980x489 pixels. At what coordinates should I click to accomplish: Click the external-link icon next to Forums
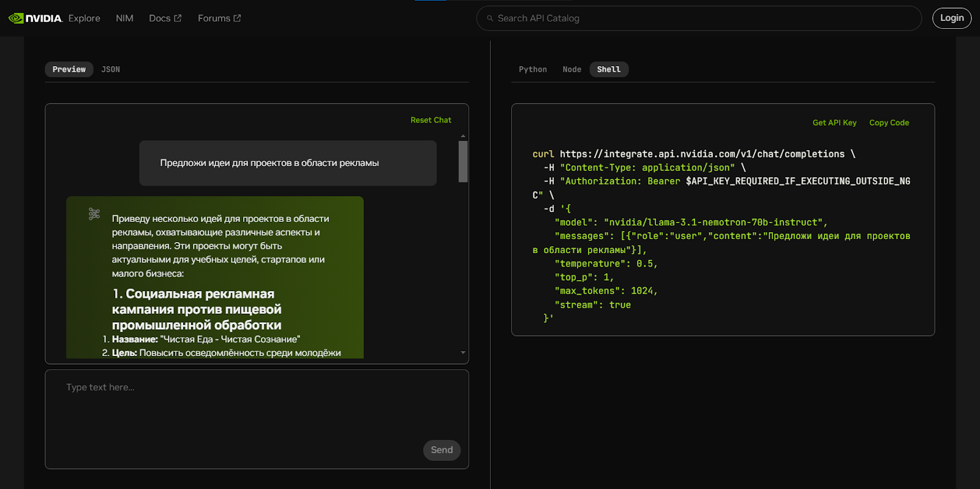[x=237, y=18]
